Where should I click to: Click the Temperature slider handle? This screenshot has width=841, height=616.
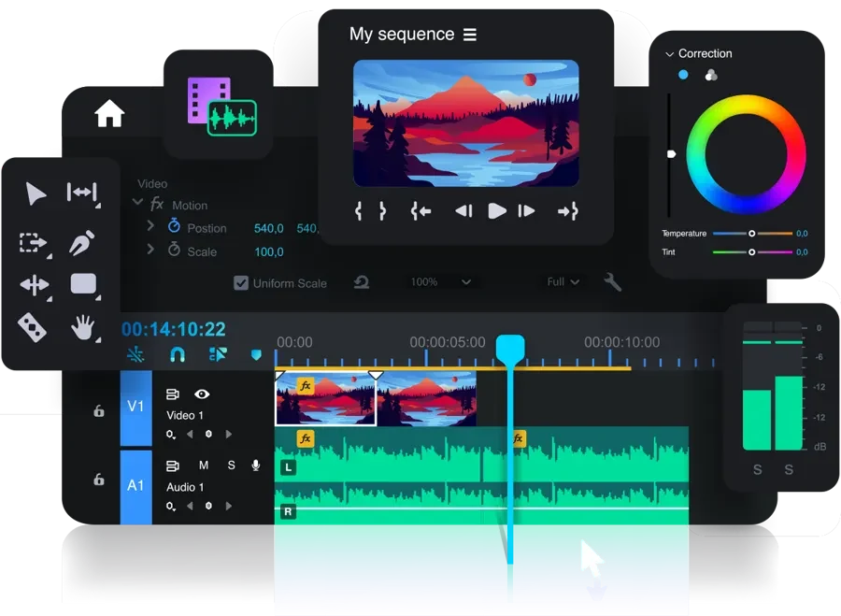752,234
